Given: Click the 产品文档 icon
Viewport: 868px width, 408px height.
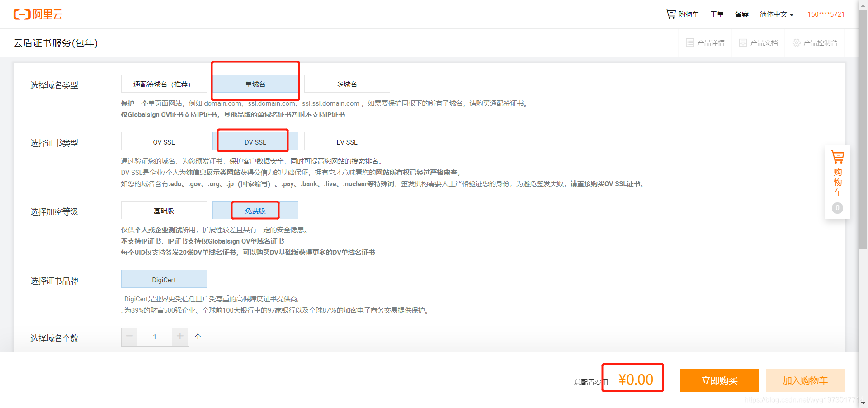Looking at the screenshot, I should 743,43.
